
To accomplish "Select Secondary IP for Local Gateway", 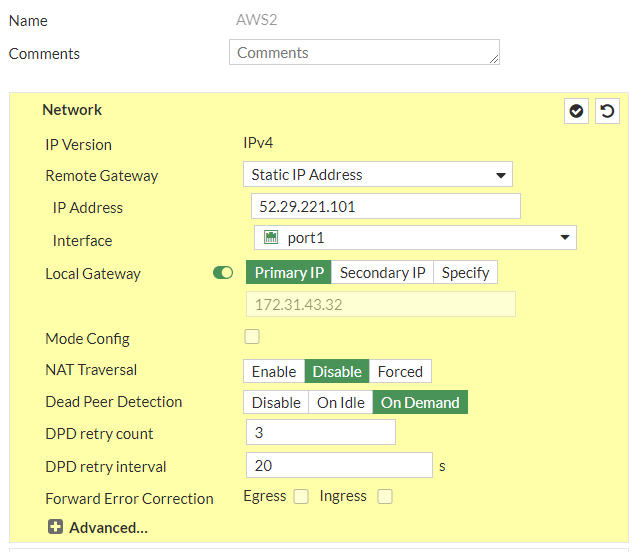I will 382,273.
